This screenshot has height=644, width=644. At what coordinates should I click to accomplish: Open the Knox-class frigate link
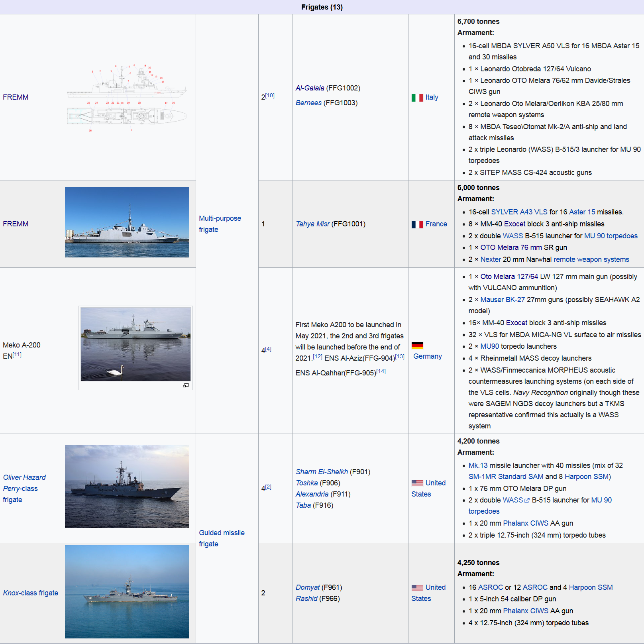(30, 593)
